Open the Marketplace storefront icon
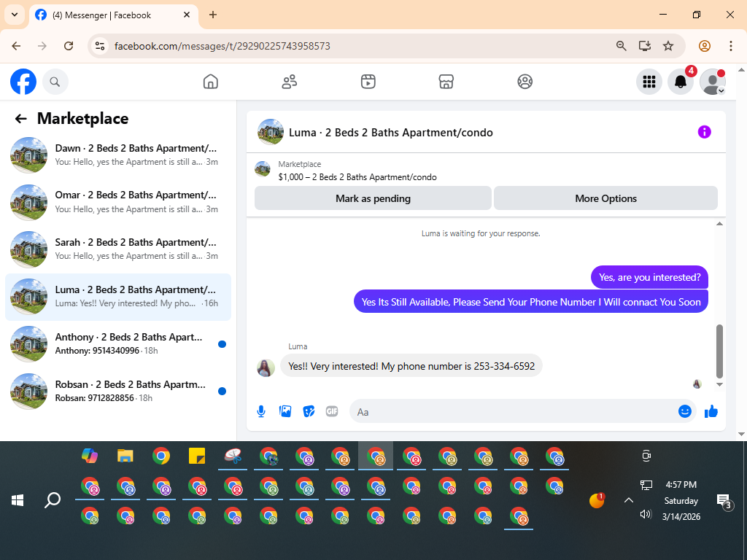This screenshot has height=560, width=747. (x=446, y=82)
